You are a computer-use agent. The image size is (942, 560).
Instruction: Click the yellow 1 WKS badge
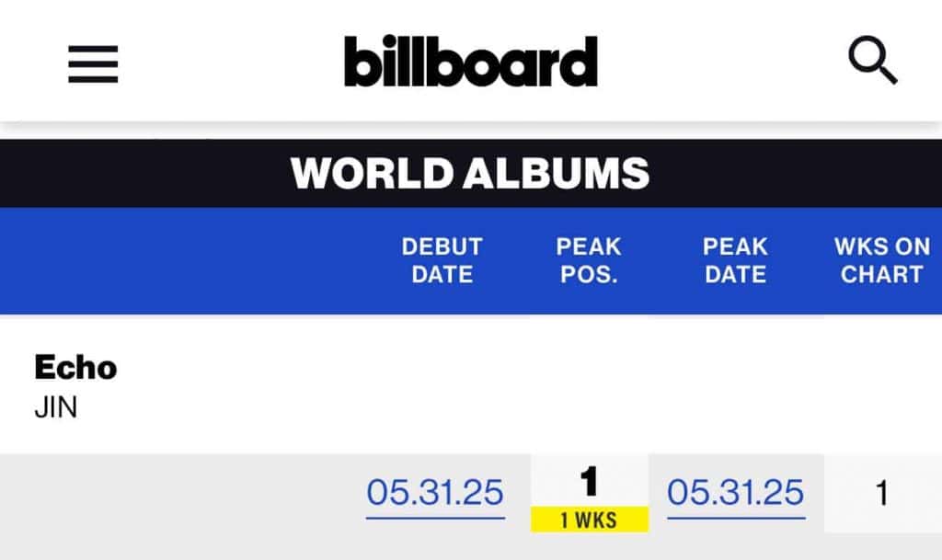pos(590,520)
